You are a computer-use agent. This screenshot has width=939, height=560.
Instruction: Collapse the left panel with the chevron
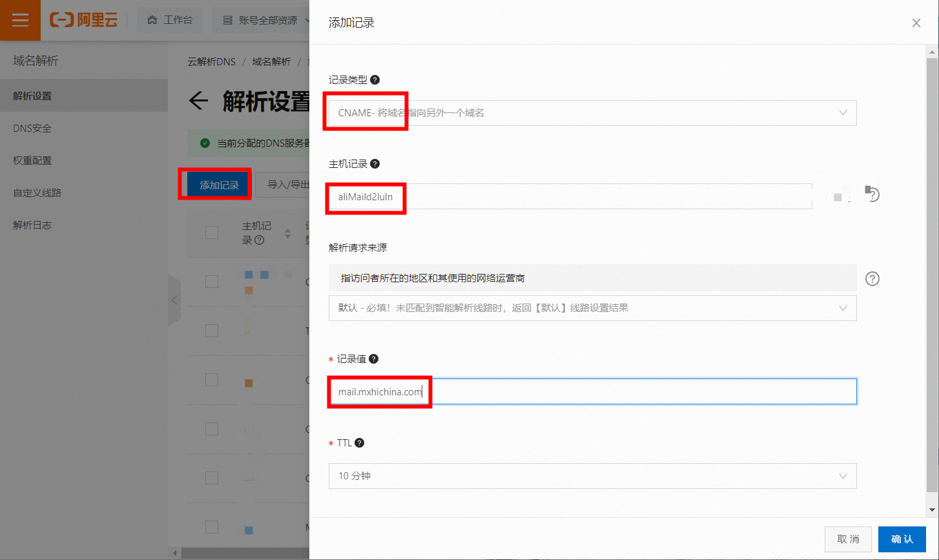175,300
